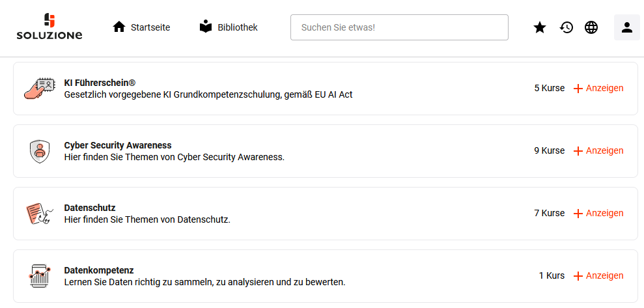Screen dimensions: 644x308
Task: Click the Soluzione logo
Action: [49, 27]
